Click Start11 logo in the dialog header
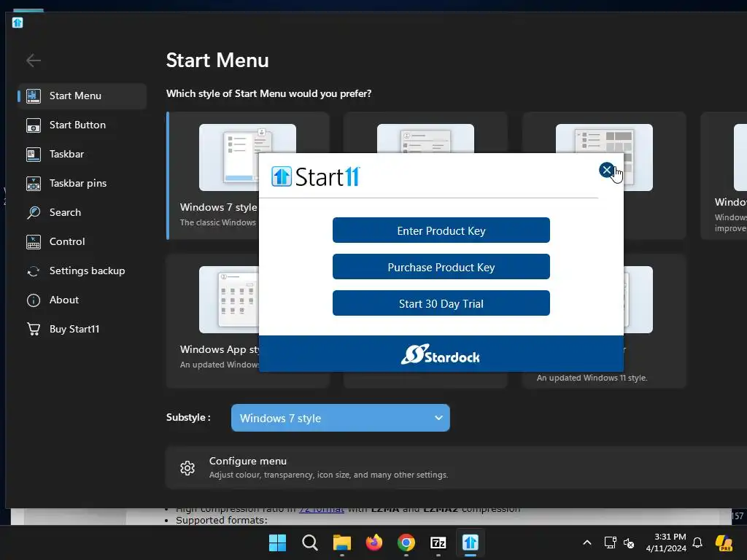 coord(315,176)
